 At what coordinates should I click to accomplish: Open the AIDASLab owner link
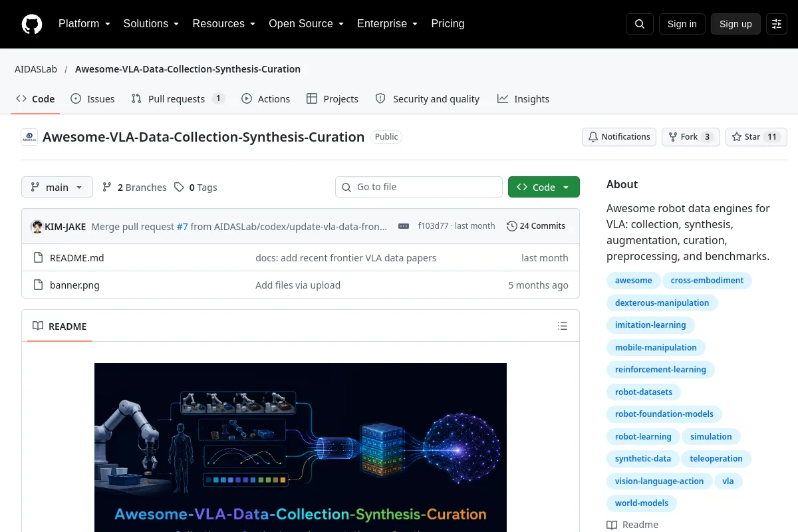tap(36, 69)
